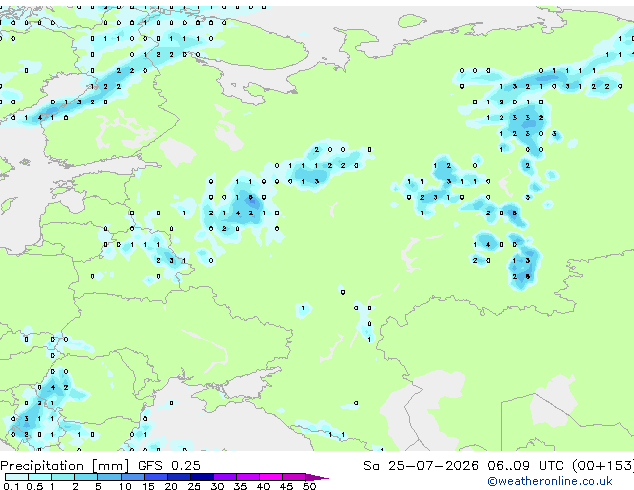Select the 30–35 mm purple legend swatch
This screenshot has height=490, width=634.
(224, 477)
